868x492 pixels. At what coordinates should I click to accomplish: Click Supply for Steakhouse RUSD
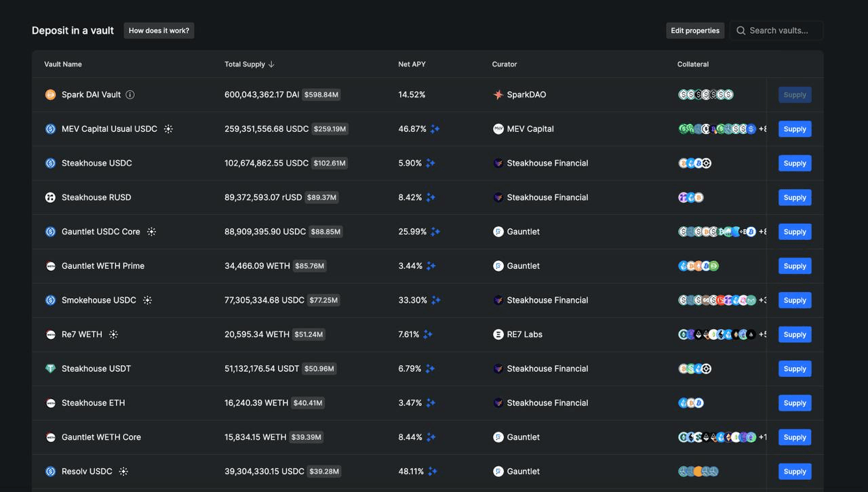[795, 197]
